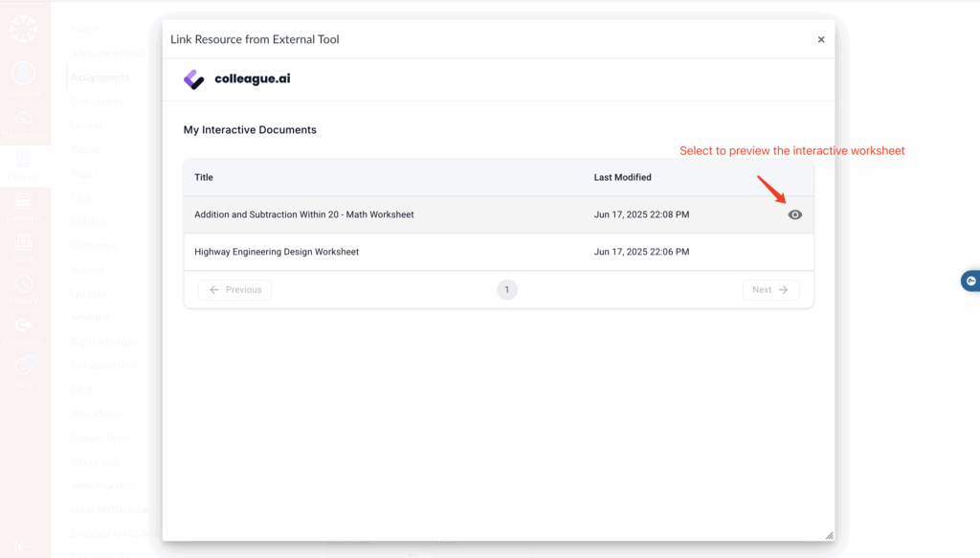Image resolution: width=980 pixels, height=558 pixels.
Task: Open the Calendar icon in global navigation
Action: [23, 206]
